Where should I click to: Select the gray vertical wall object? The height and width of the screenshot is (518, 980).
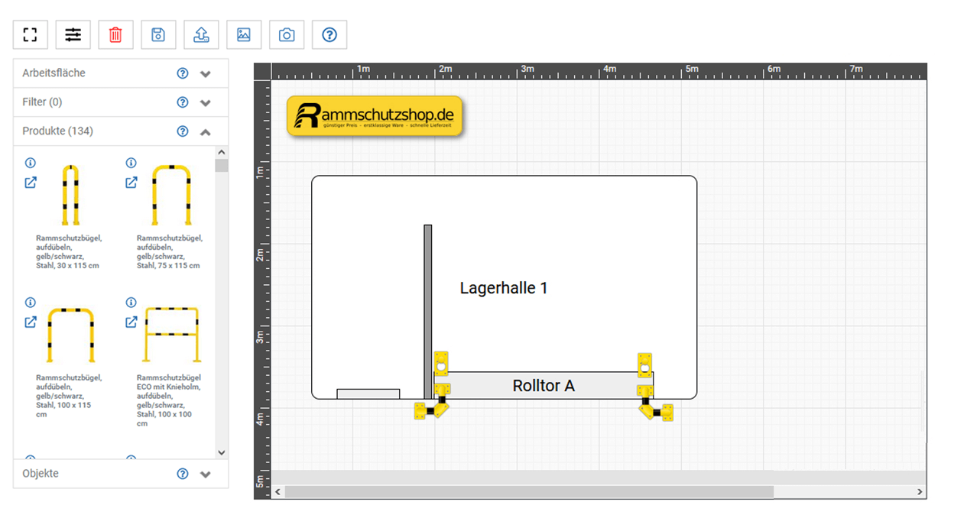tap(428, 312)
